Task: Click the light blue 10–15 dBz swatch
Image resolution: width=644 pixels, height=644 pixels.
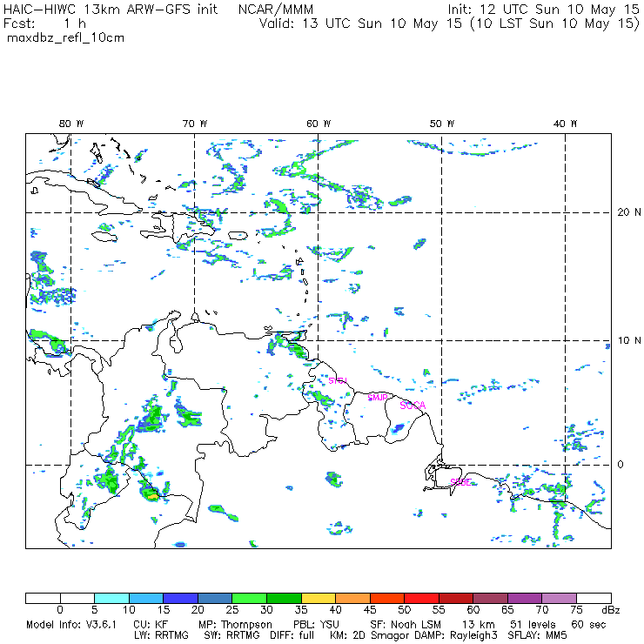Action: click(x=146, y=598)
